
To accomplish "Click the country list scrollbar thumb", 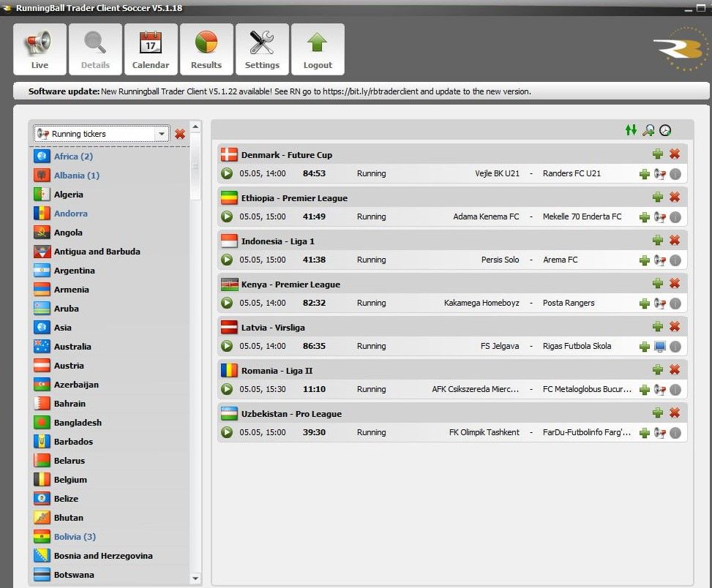I will click(195, 166).
